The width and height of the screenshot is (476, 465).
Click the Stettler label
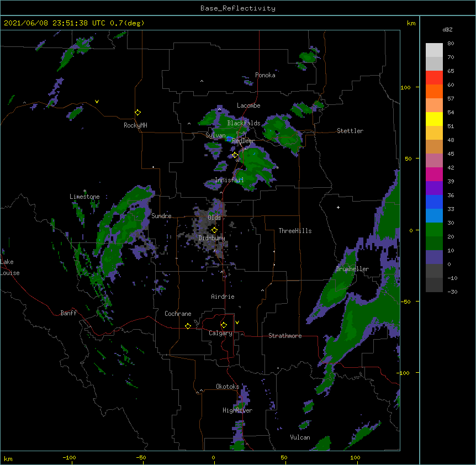tap(350, 131)
